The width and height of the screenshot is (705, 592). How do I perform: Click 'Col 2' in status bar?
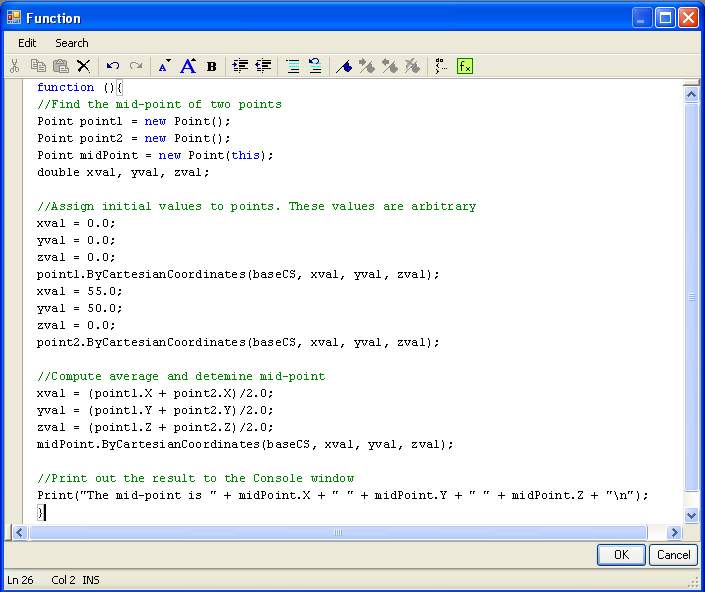pos(63,580)
